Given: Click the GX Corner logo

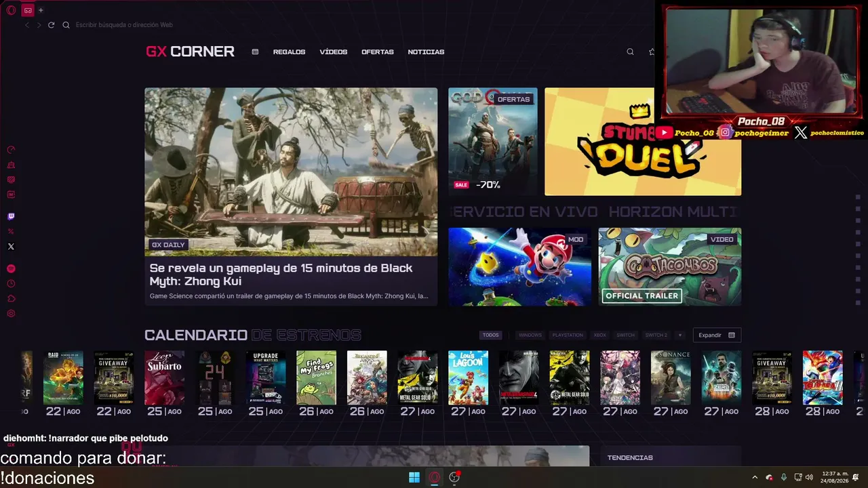Looking at the screenshot, I should click(x=190, y=52).
